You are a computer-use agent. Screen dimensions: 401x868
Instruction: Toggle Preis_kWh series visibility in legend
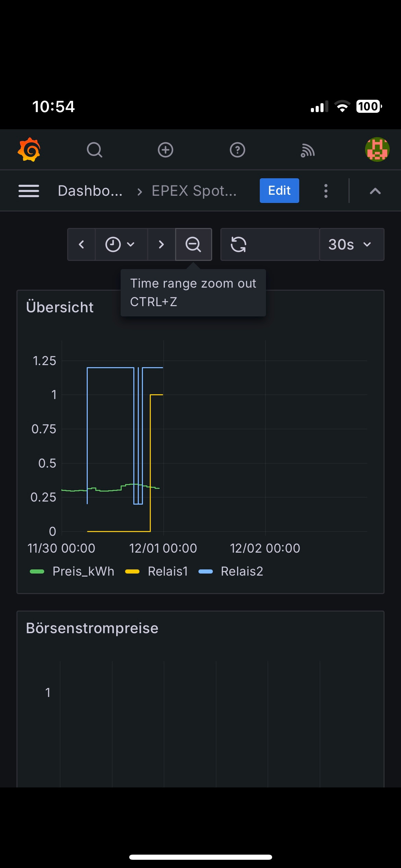click(x=83, y=571)
